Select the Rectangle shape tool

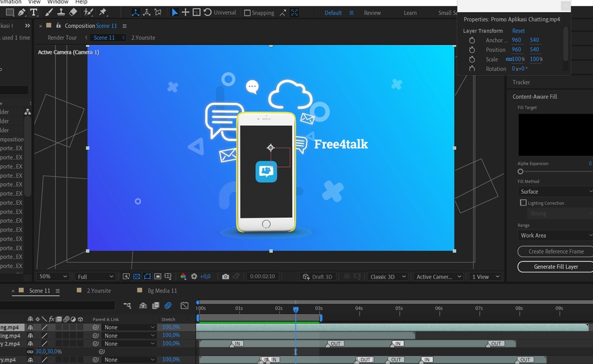[x=10, y=12]
